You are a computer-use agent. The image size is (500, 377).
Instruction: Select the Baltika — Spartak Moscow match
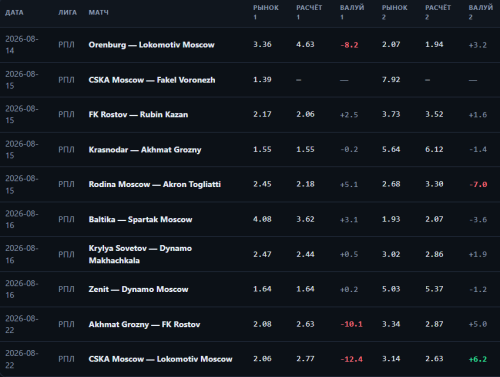tap(140, 219)
